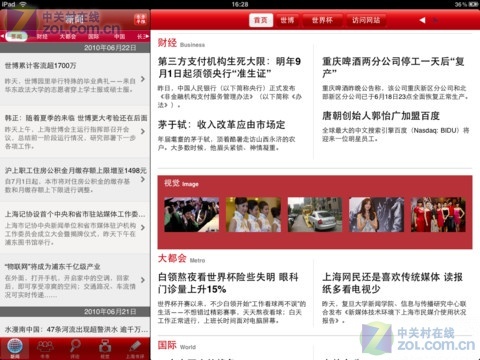480x360 pixels.
Task: Open headline 第三方支付机构生死大限
Action: pos(229,67)
